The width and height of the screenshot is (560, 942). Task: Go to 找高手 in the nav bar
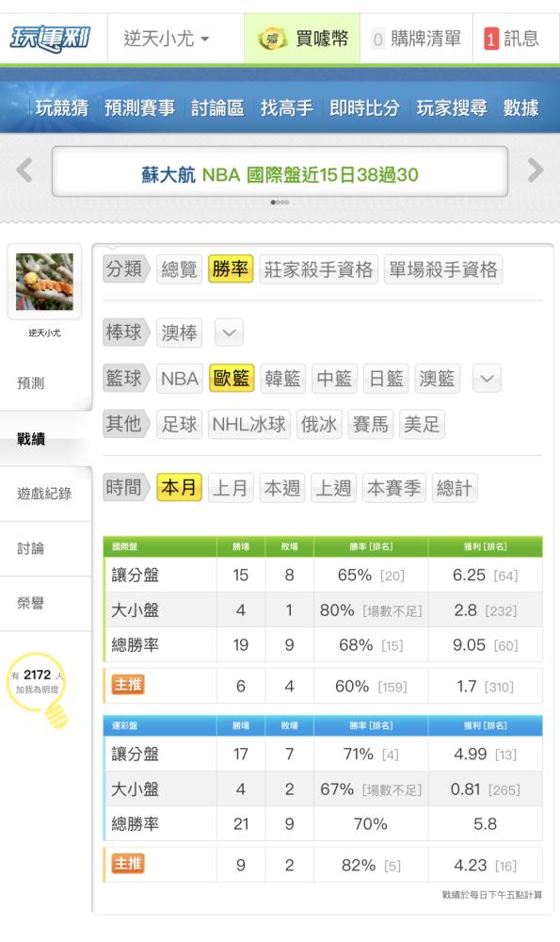pyautogui.click(x=286, y=108)
